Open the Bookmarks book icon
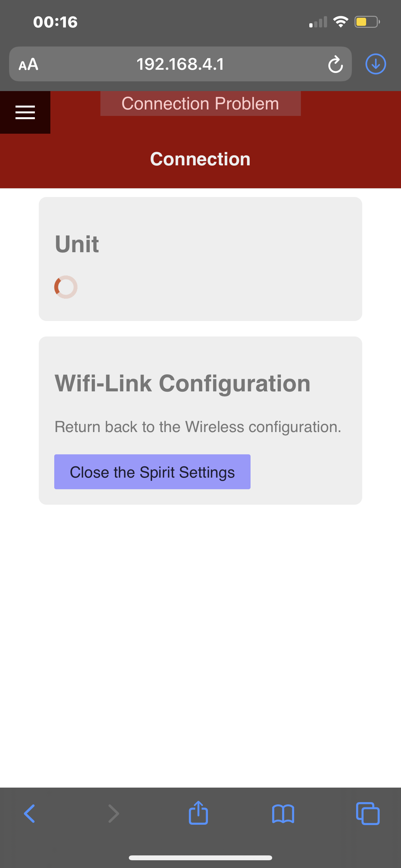This screenshot has width=401, height=868. (283, 814)
